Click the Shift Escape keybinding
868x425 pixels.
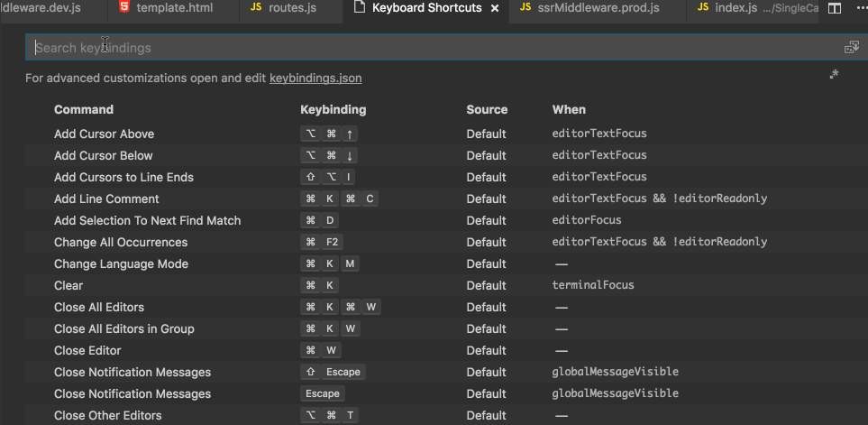[x=333, y=372]
